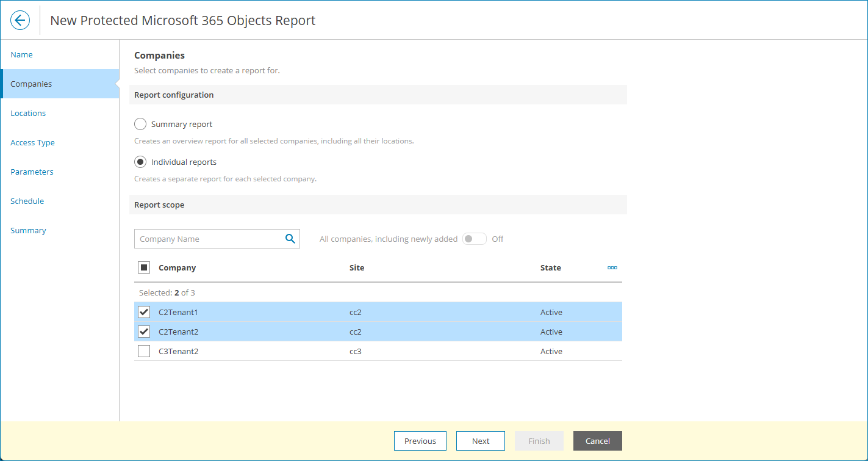Image resolution: width=868 pixels, height=461 pixels.
Task: Click the back arrow icon
Action: pos(20,20)
